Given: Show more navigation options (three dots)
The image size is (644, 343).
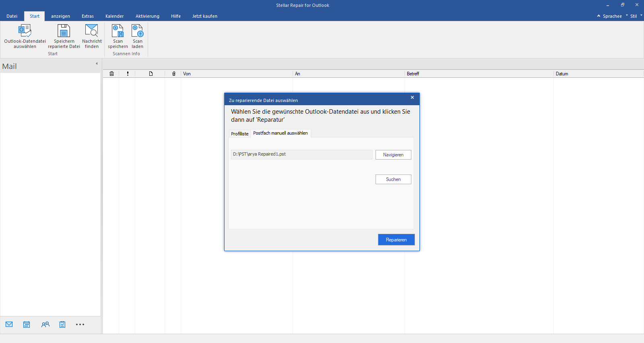Looking at the screenshot, I should pos(80,324).
